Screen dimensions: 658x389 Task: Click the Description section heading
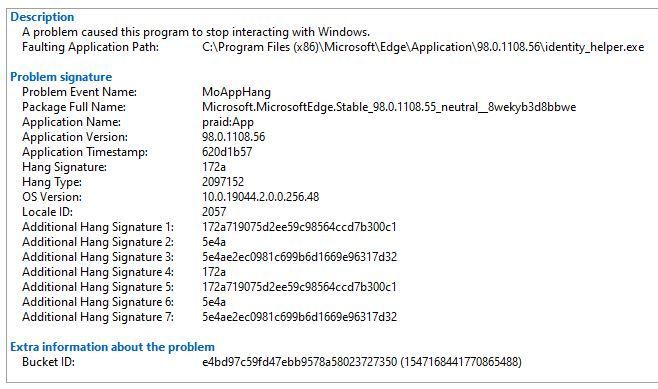[42, 17]
